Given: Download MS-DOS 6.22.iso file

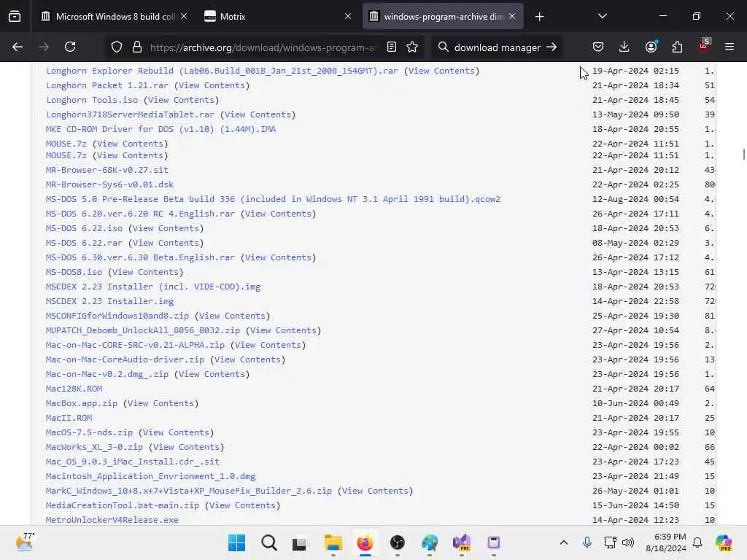Looking at the screenshot, I should pos(84,228).
